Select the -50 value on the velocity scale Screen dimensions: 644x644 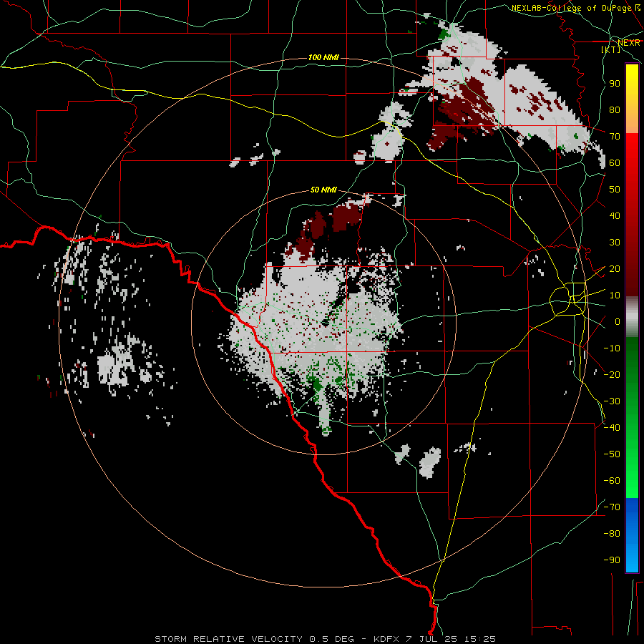(x=612, y=454)
